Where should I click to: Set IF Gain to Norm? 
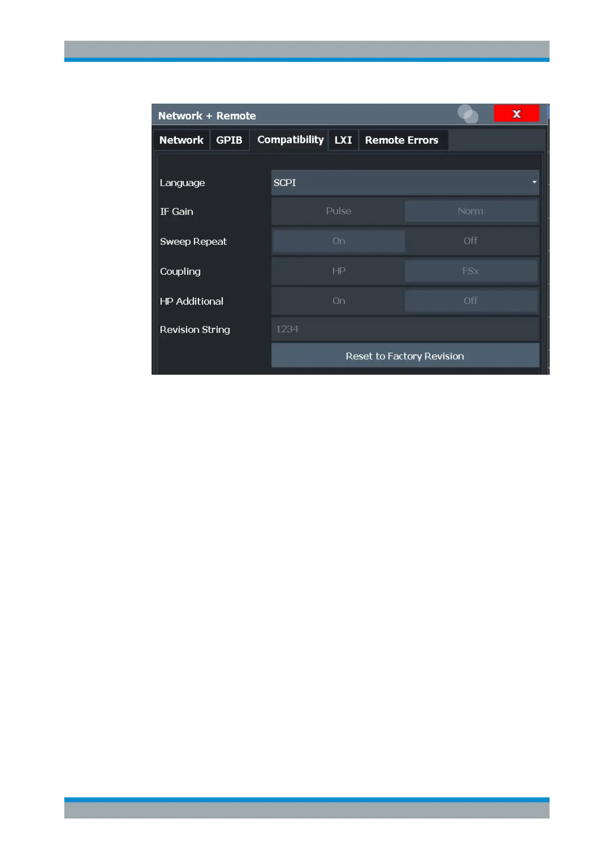(471, 211)
